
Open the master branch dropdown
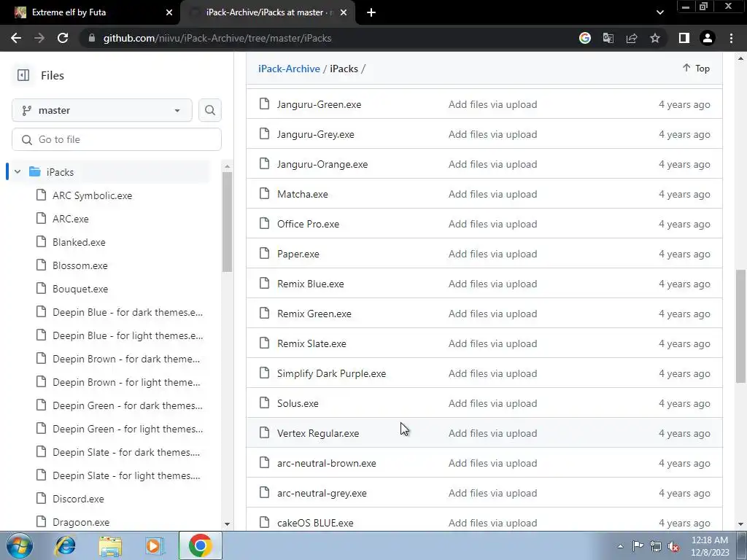coord(102,111)
